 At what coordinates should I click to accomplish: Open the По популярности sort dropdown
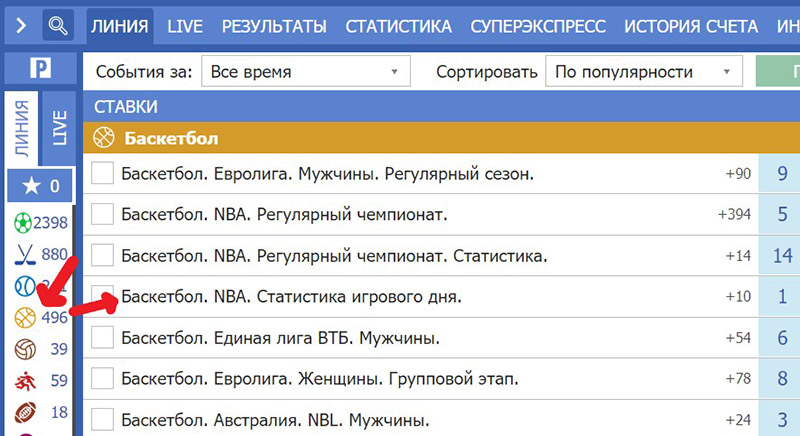[643, 71]
